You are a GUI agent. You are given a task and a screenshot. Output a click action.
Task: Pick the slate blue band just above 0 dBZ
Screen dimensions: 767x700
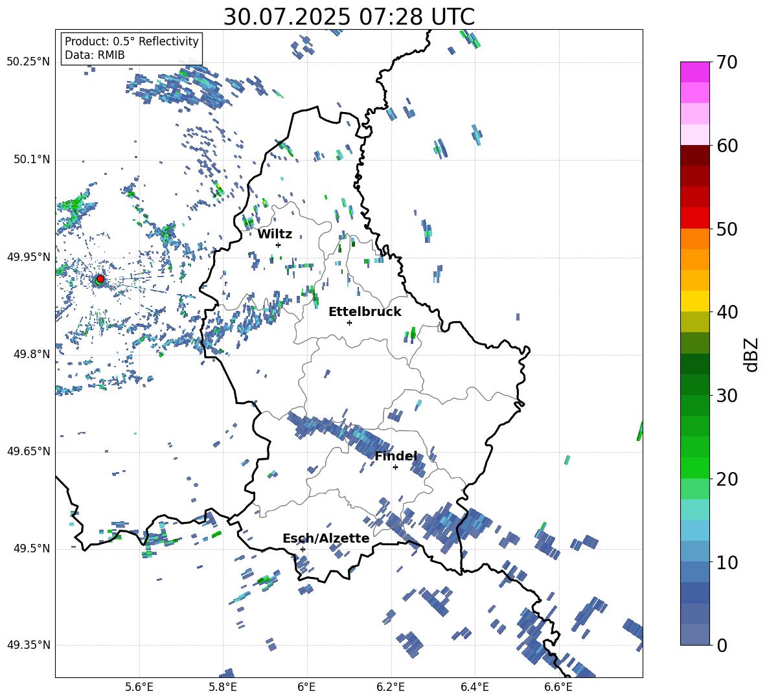694,635
